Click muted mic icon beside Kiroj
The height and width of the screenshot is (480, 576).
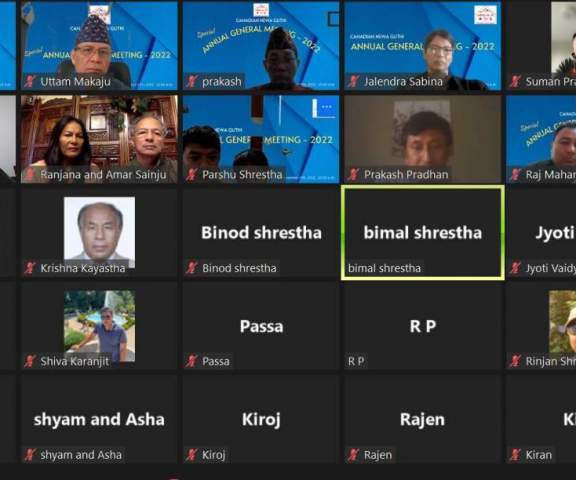coord(192,455)
